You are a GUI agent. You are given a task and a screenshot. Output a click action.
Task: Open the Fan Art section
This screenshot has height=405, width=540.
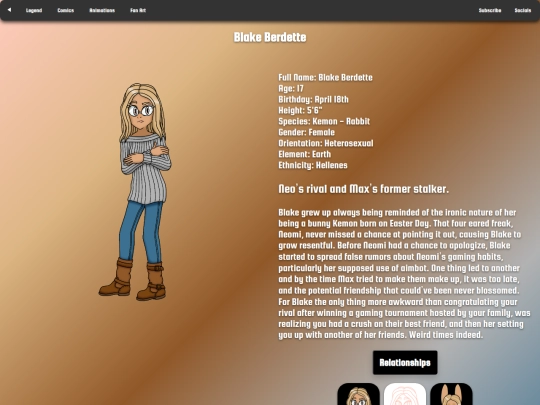(x=138, y=10)
